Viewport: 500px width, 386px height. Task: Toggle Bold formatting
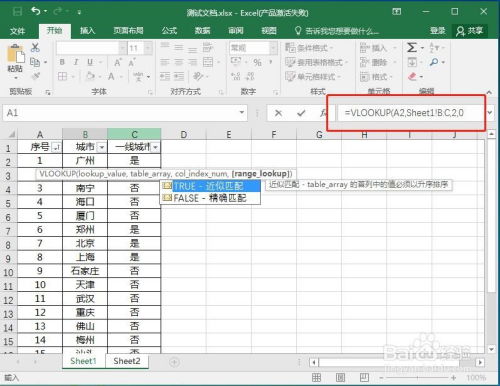tap(62, 62)
